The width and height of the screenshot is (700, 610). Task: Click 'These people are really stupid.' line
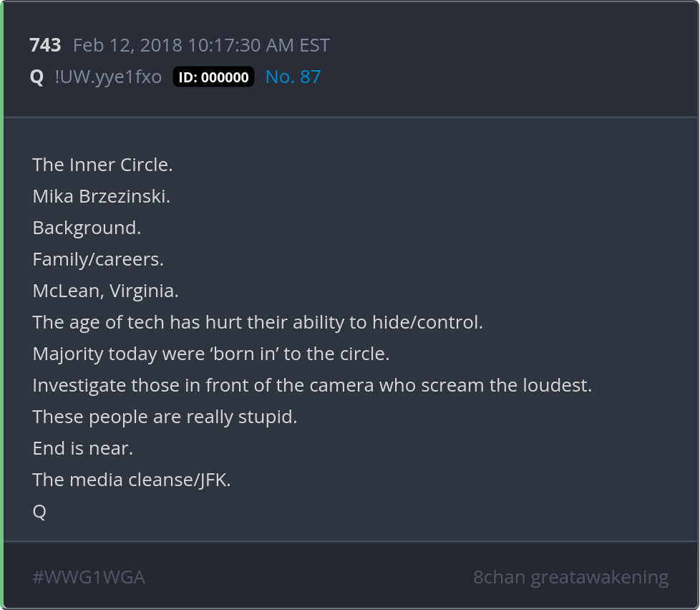click(x=165, y=417)
